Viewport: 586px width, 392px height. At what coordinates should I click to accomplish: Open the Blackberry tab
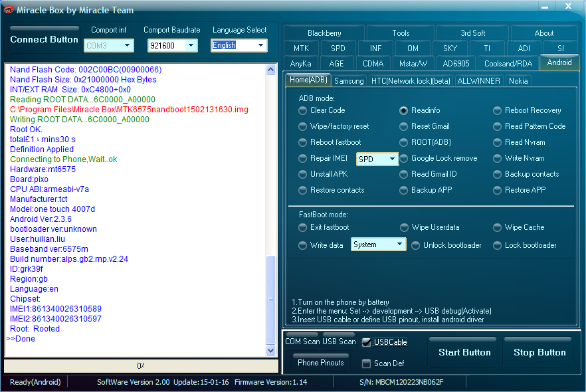(324, 33)
